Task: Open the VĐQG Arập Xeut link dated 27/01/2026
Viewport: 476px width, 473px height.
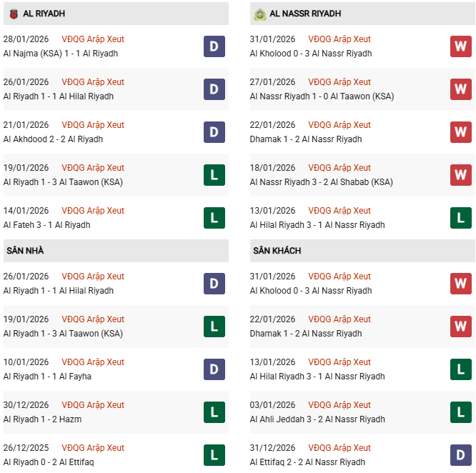Action: coord(339,82)
